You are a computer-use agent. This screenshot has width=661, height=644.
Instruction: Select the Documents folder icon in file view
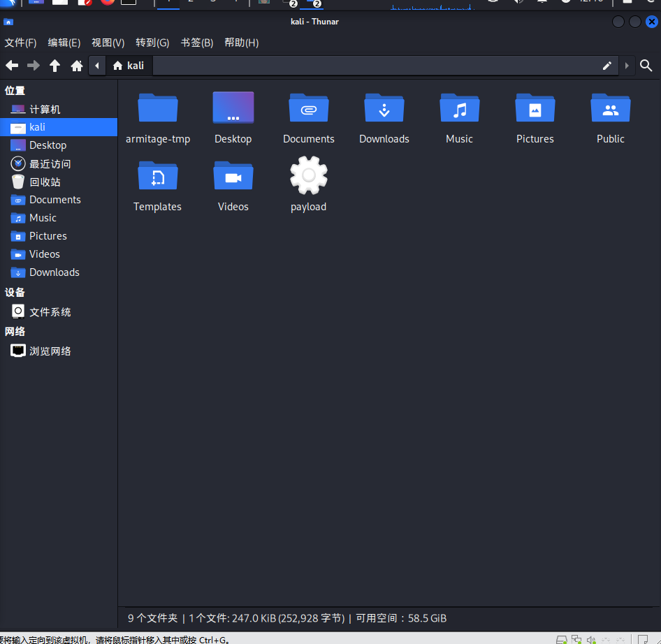click(x=309, y=108)
